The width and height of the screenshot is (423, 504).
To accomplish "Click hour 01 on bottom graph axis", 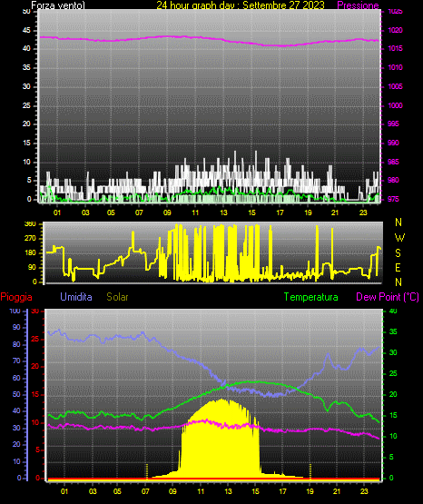I will pos(64,491).
